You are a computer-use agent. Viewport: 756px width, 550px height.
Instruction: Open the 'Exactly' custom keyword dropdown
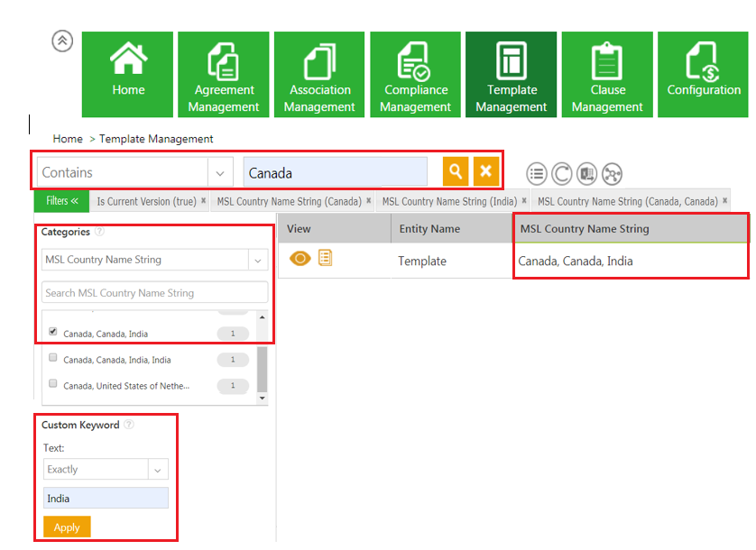tap(158, 470)
